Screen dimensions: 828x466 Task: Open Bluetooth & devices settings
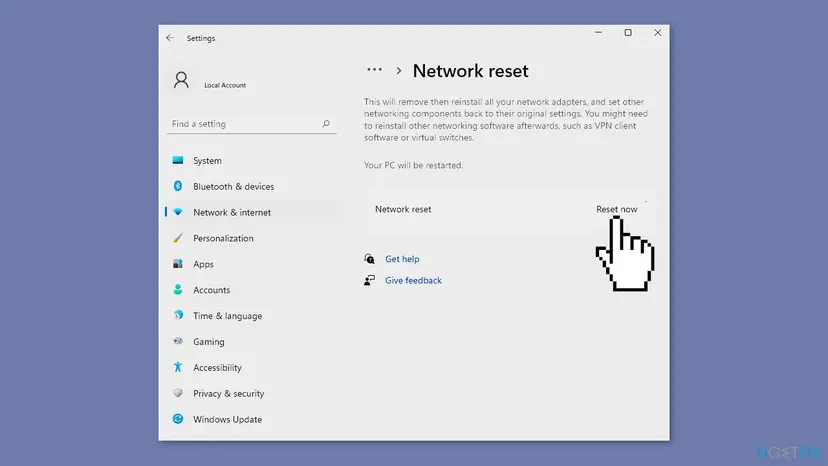click(251, 186)
